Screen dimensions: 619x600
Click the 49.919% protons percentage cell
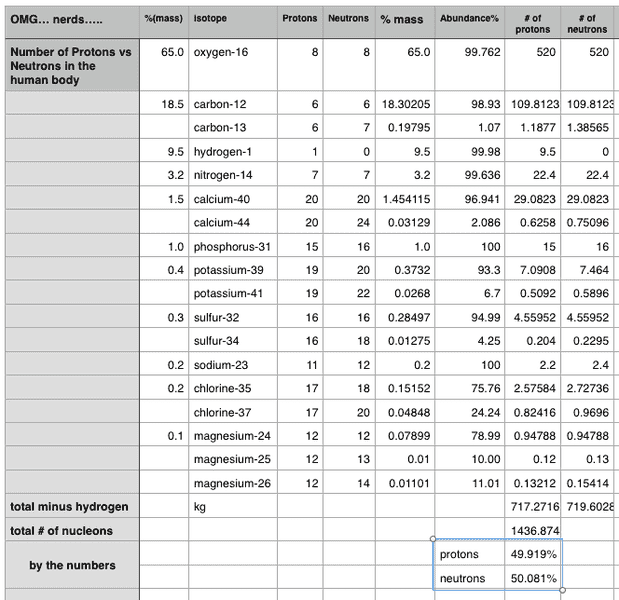tap(532, 554)
